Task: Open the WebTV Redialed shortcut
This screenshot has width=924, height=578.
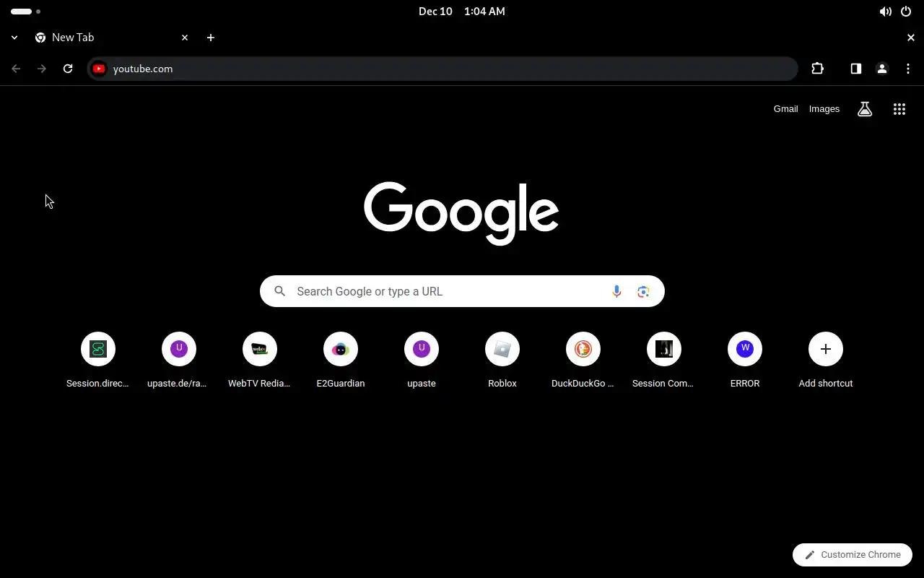Action: click(260, 360)
